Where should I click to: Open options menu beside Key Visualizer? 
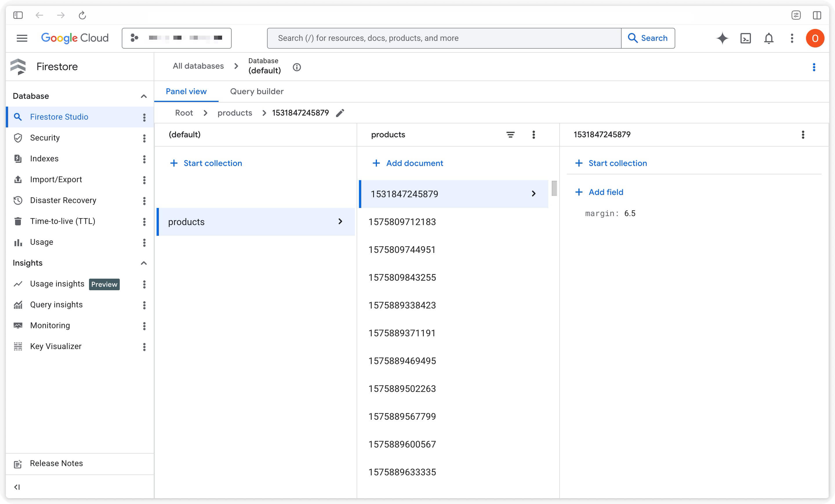point(144,347)
